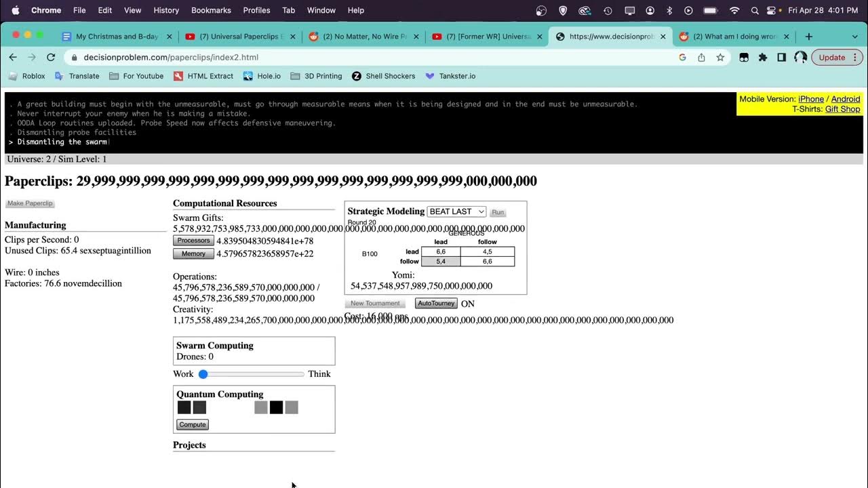Open the Bookmarks menu
The width and height of the screenshot is (868, 488).
pos(211,10)
